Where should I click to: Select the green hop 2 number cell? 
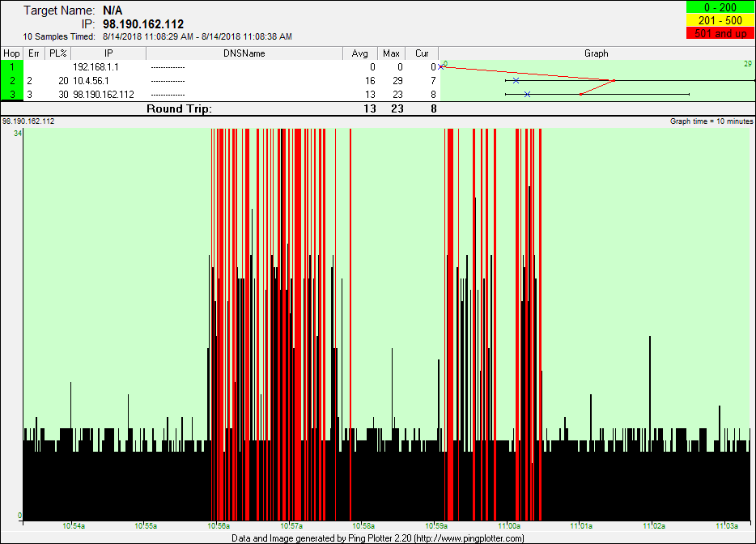(11, 81)
